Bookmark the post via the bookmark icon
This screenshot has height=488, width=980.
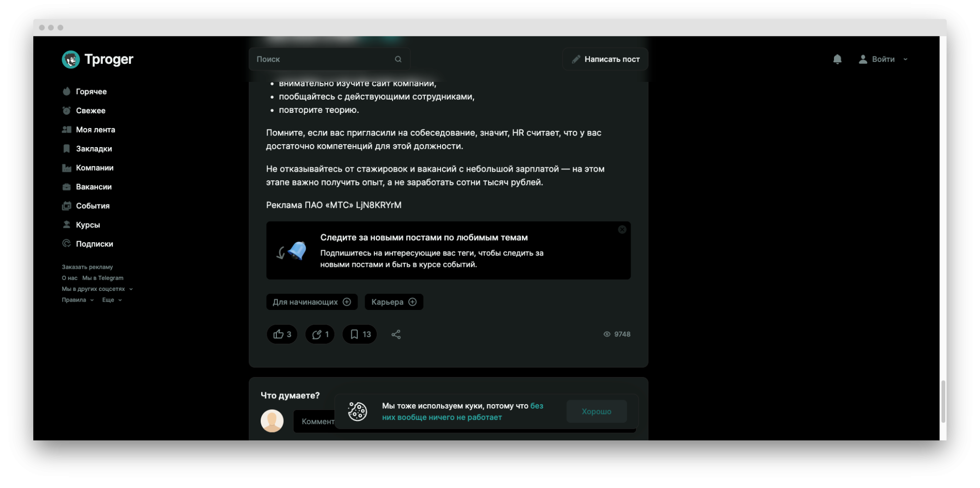pyautogui.click(x=359, y=334)
